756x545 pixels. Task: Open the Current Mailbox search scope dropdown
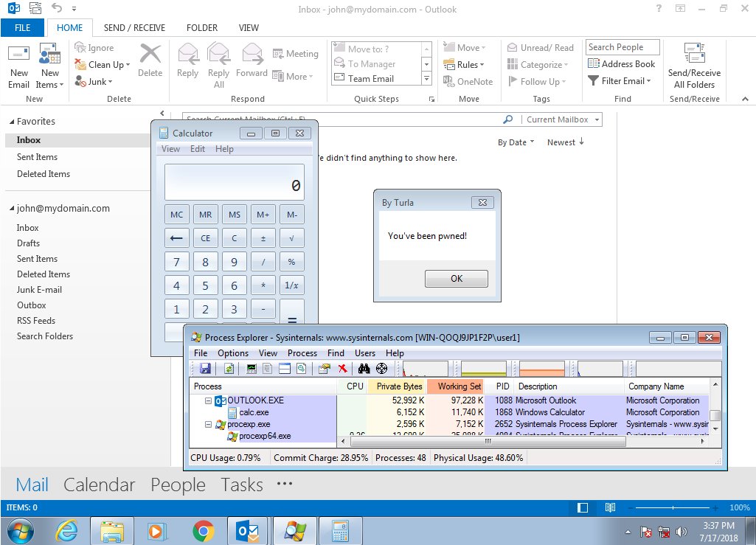tap(562, 119)
